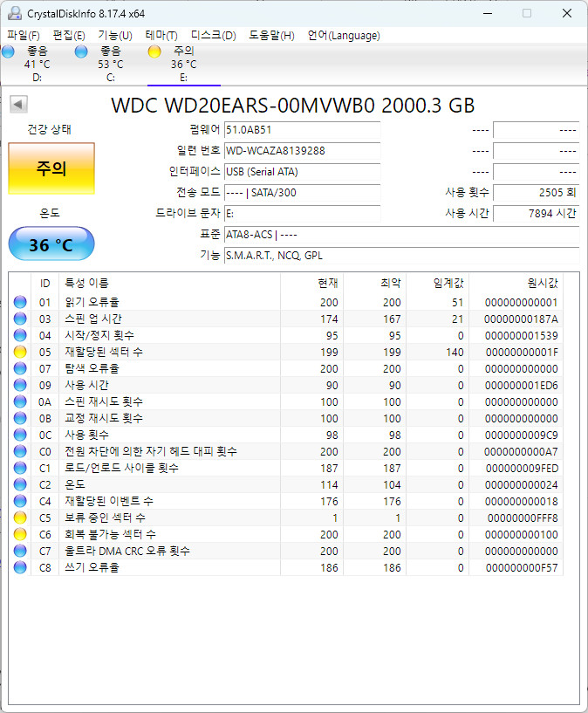Image resolution: width=588 pixels, height=713 pixels.
Task: Click serial number field WD-WCAZA8139288
Action: (x=302, y=151)
